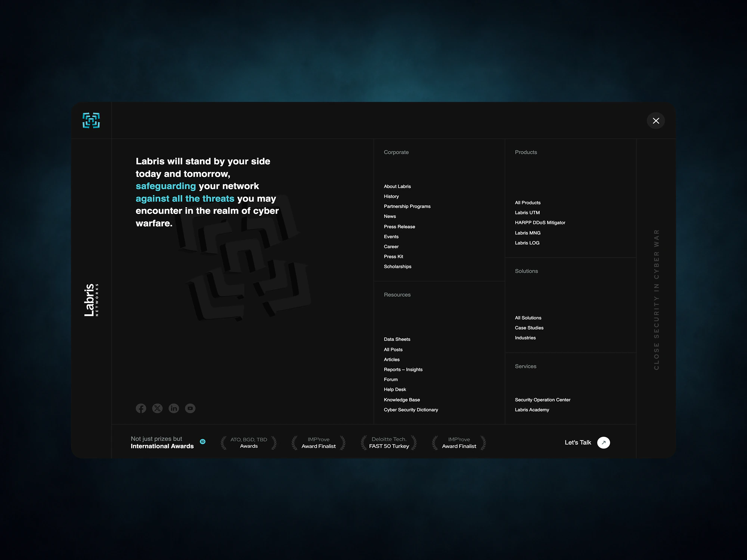Viewport: 747px width, 560px height.
Task: Open Partnership Programs
Action: 407,206
